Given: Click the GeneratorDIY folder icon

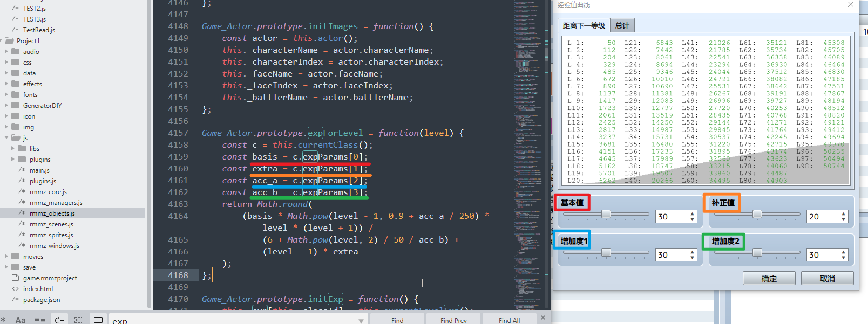Looking at the screenshot, I should click(16, 106).
